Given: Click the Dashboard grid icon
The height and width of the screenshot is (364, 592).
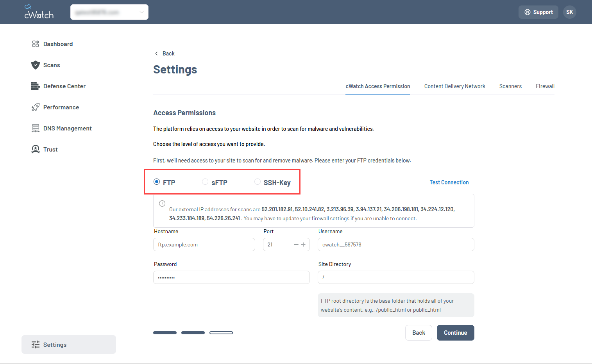Looking at the screenshot, I should [x=36, y=44].
